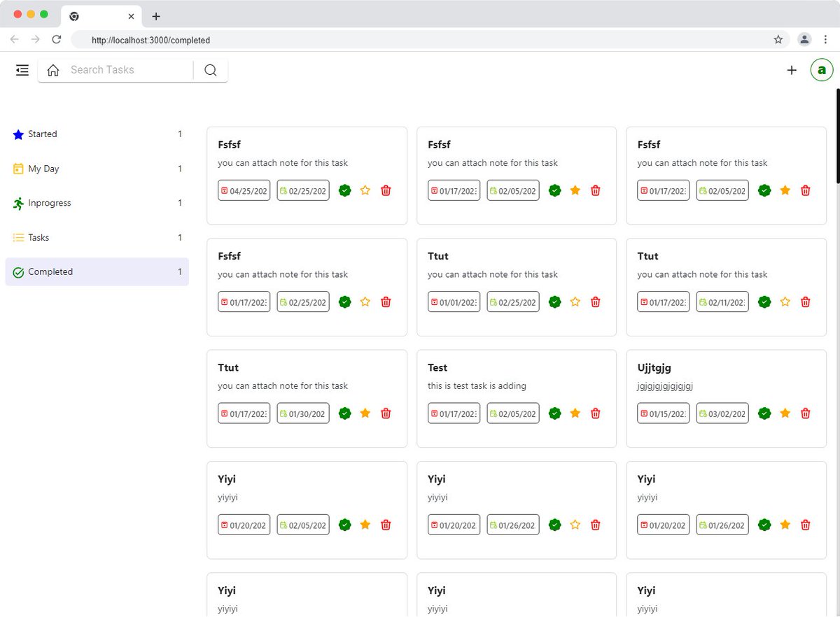The width and height of the screenshot is (840, 617).
Task: Open the Chrome profile icon
Action: click(805, 40)
